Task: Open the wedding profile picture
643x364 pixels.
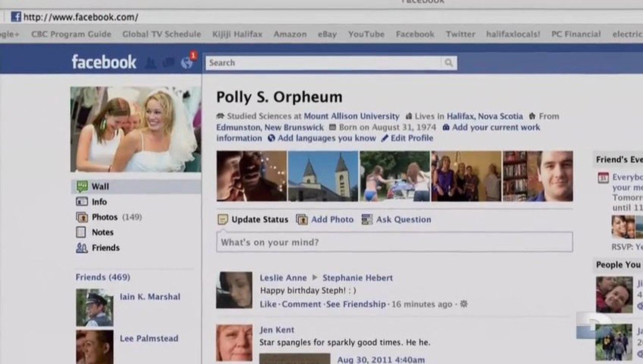Action: pyautogui.click(x=135, y=129)
